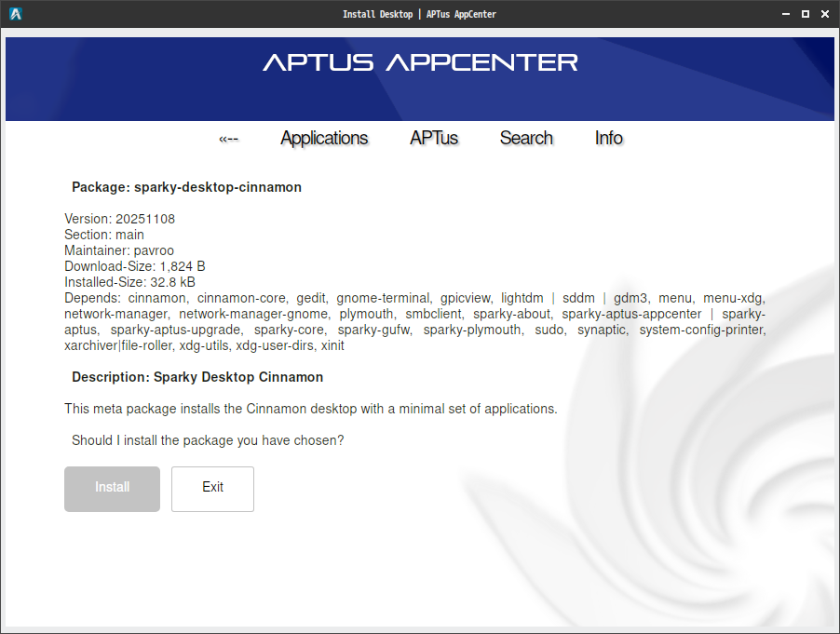Select the 'Download-Size: 1,824 B' line
840x634 pixels.
coord(135,266)
